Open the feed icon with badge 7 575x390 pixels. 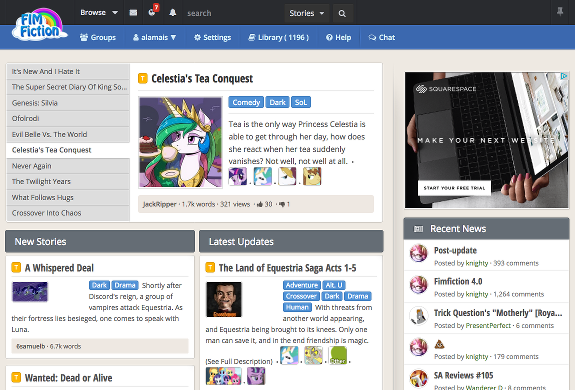tap(153, 12)
